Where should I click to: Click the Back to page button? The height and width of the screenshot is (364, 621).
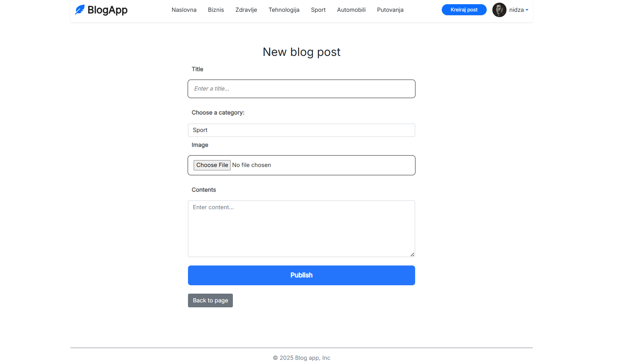210,300
